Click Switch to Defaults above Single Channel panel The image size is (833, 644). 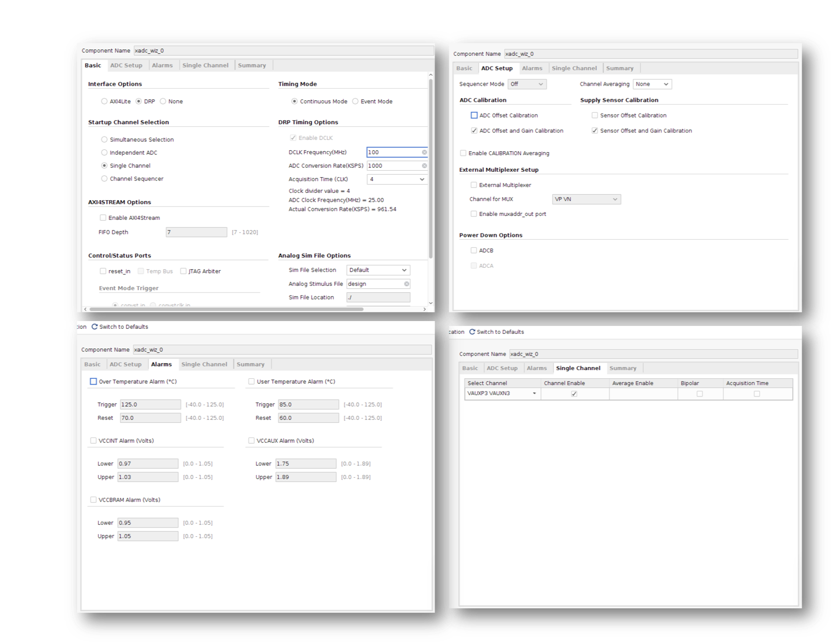(x=500, y=332)
